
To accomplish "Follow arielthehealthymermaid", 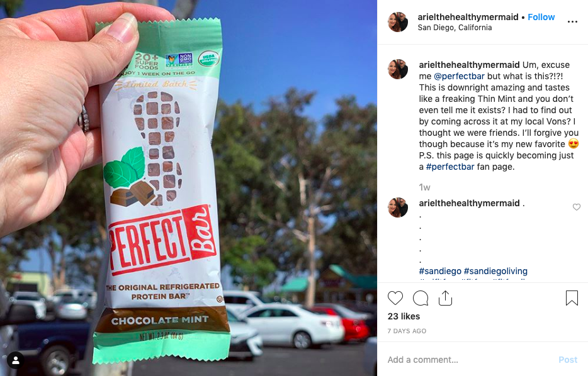I will point(541,17).
